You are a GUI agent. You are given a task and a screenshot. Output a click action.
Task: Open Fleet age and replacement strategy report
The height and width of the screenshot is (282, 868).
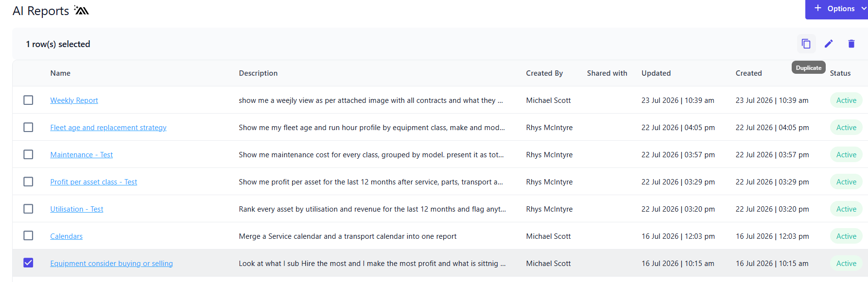coord(108,128)
